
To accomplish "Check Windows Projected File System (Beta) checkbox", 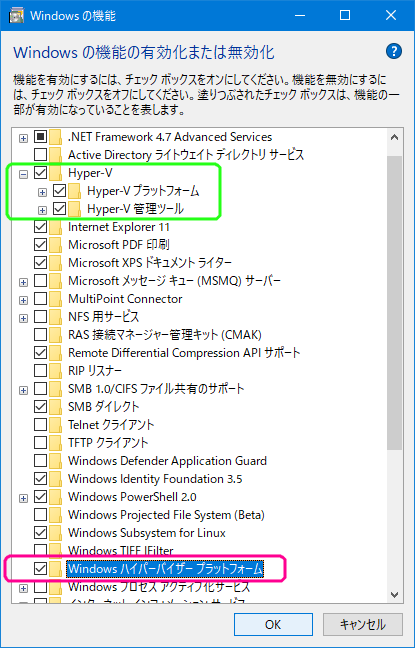I will (x=41, y=515).
